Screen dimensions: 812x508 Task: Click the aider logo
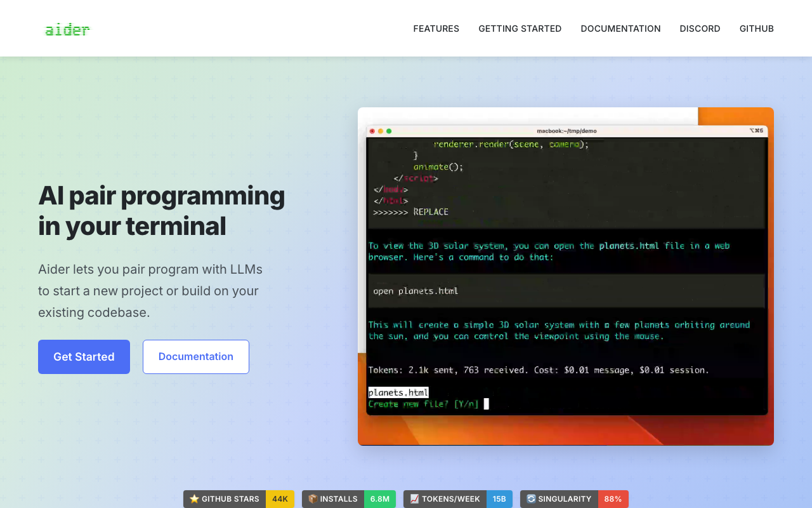67,29
